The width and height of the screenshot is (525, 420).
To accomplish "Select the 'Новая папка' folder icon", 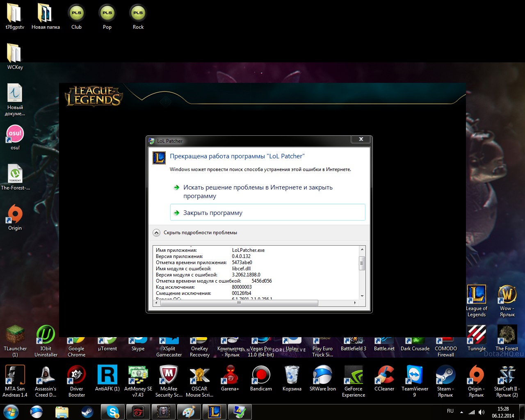I will 46,17.
